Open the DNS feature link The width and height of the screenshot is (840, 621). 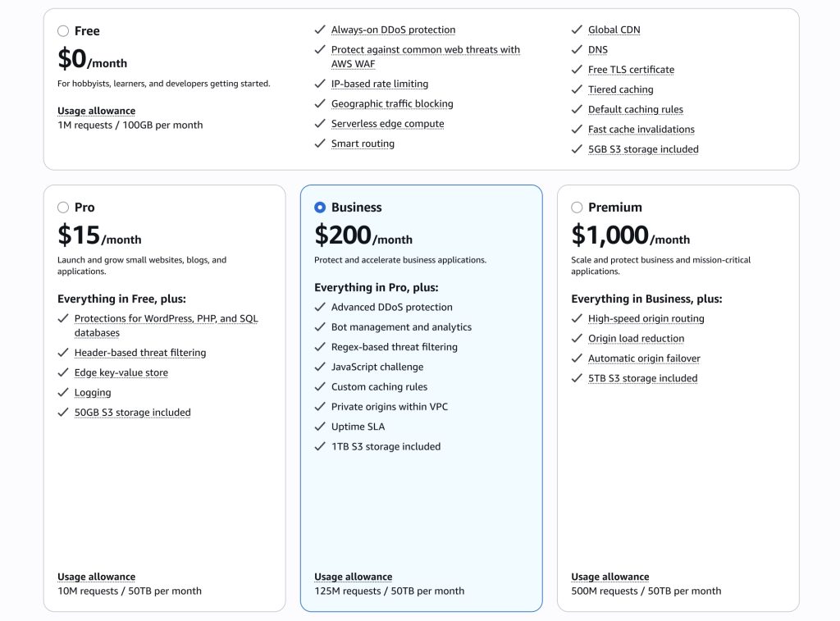pos(598,49)
